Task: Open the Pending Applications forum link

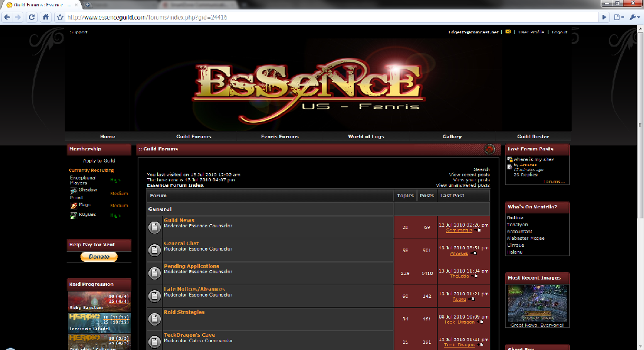Action: pyautogui.click(x=191, y=266)
